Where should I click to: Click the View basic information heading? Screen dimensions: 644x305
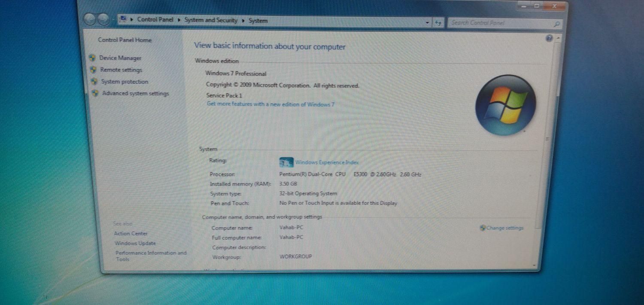tap(270, 46)
